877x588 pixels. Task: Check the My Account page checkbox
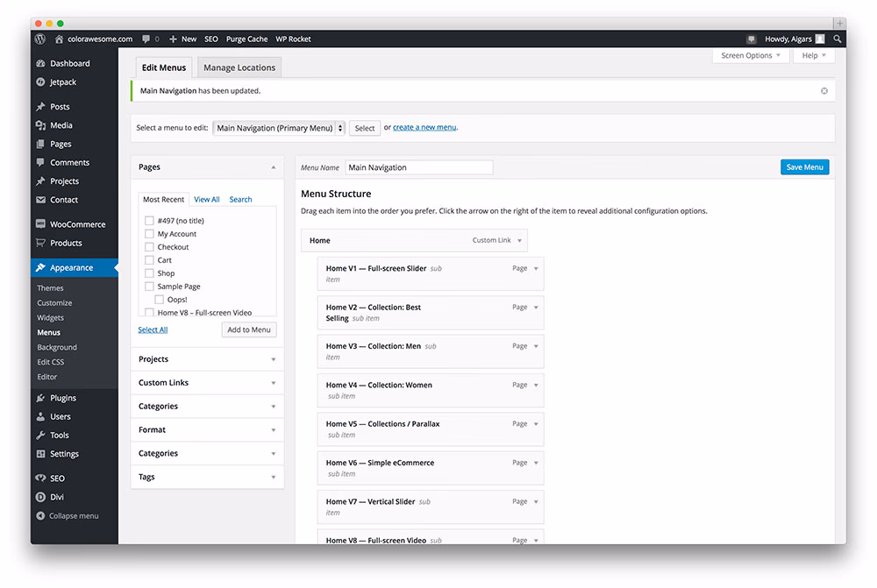(149, 234)
